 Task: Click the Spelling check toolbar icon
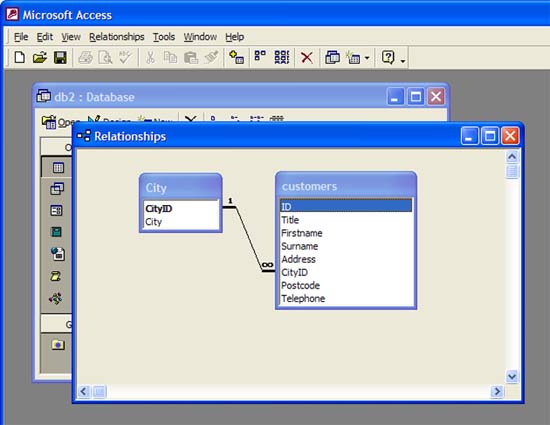click(126, 57)
